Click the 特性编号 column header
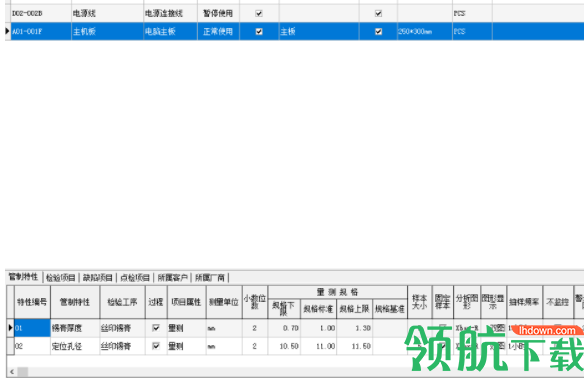The width and height of the screenshot is (584, 378). [32, 302]
